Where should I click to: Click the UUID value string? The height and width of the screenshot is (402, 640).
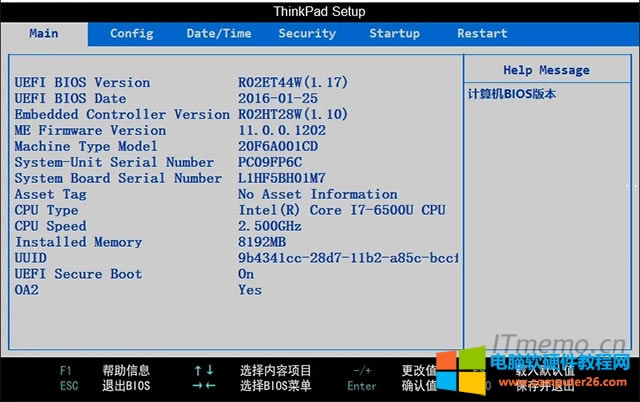point(348,258)
